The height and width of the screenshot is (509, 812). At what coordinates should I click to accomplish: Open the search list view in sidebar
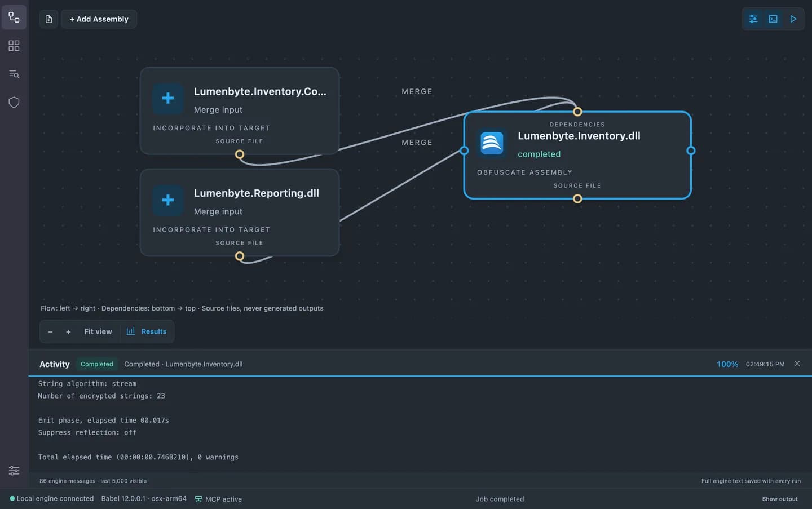click(14, 74)
